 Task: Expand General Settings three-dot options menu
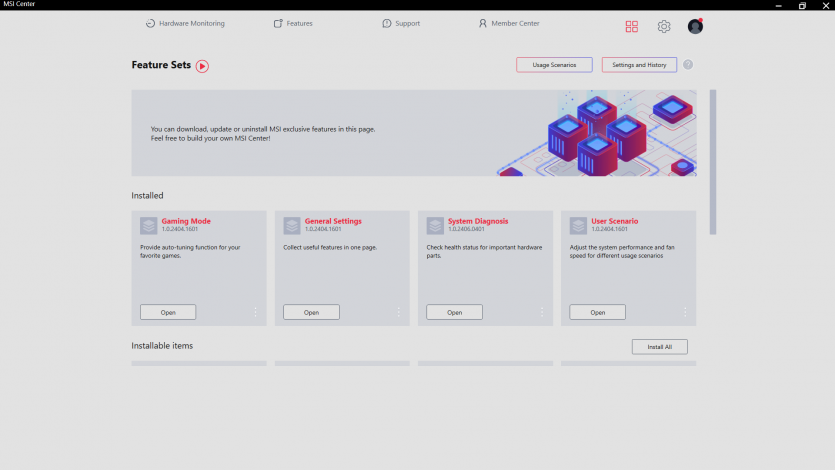398,312
